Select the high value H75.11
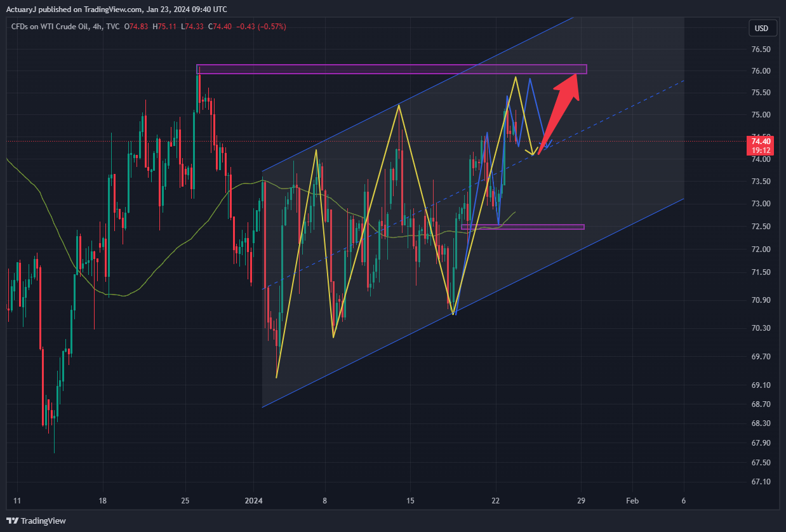This screenshot has height=532, width=786. pos(164,27)
